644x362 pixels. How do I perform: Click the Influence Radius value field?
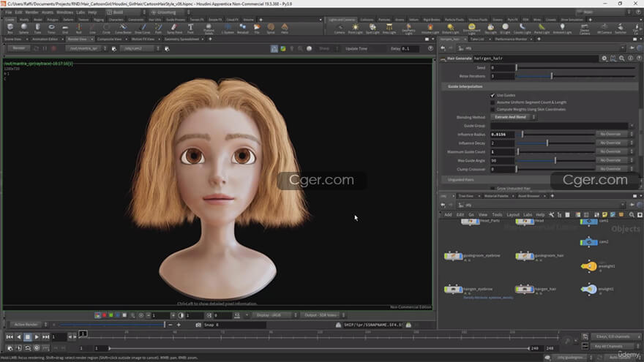502,135
